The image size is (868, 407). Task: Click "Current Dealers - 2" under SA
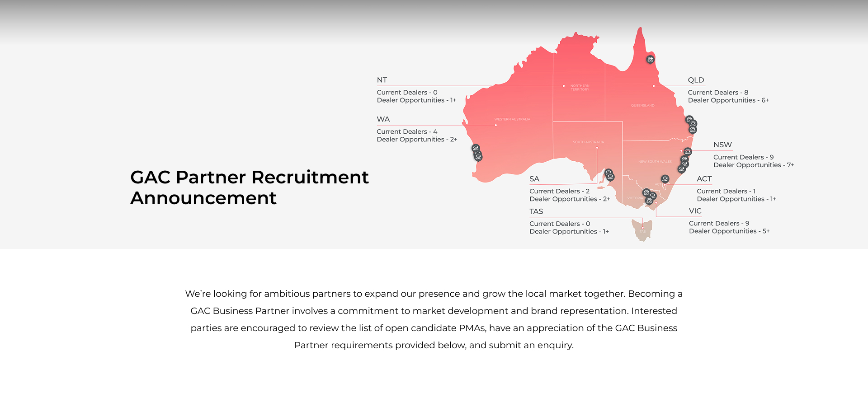pyautogui.click(x=560, y=192)
